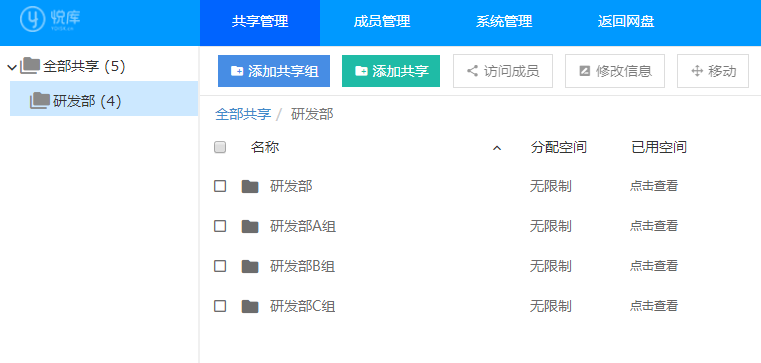The height and width of the screenshot is (363, 761).
Task: Click the 全部共享 breadcrumb link
Action: coord(243,115)
